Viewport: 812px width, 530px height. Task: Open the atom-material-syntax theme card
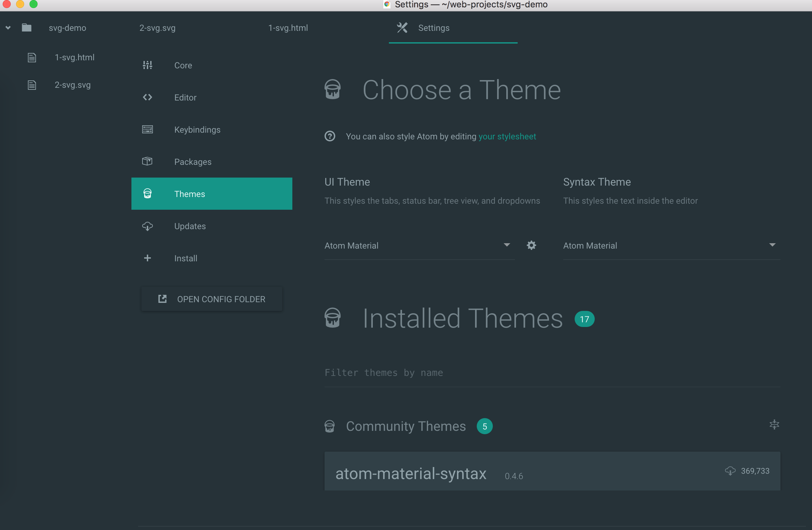552,471
